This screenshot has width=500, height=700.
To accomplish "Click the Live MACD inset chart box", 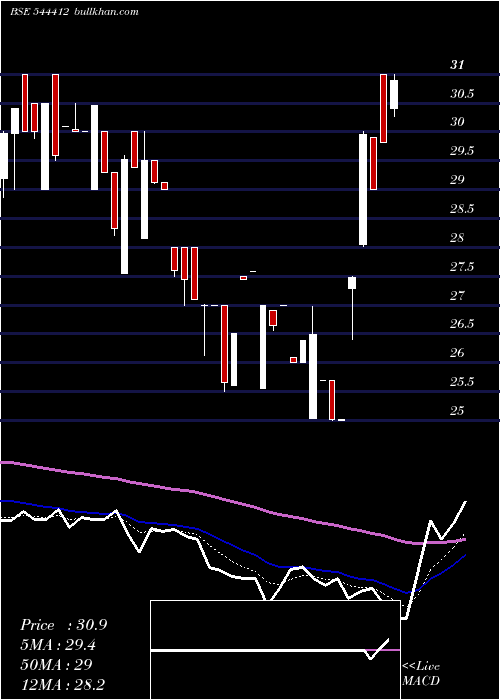I will point(275,650).
